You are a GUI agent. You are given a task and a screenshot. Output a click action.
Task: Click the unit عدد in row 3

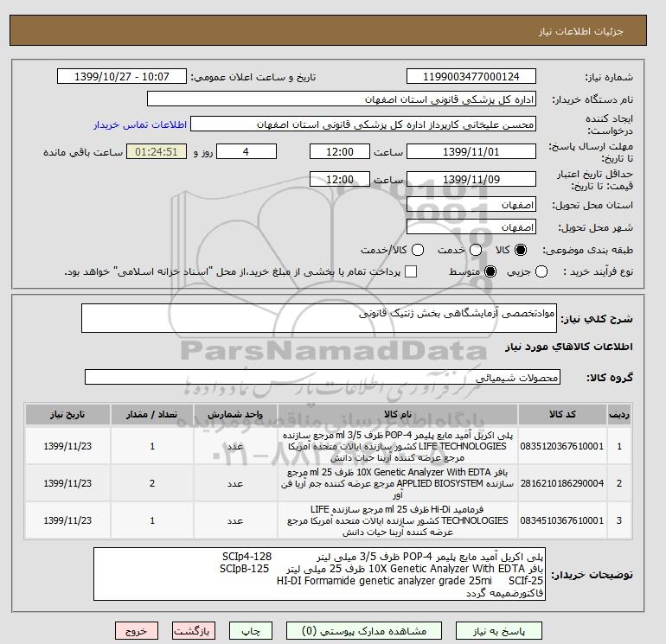click(235, 520)
